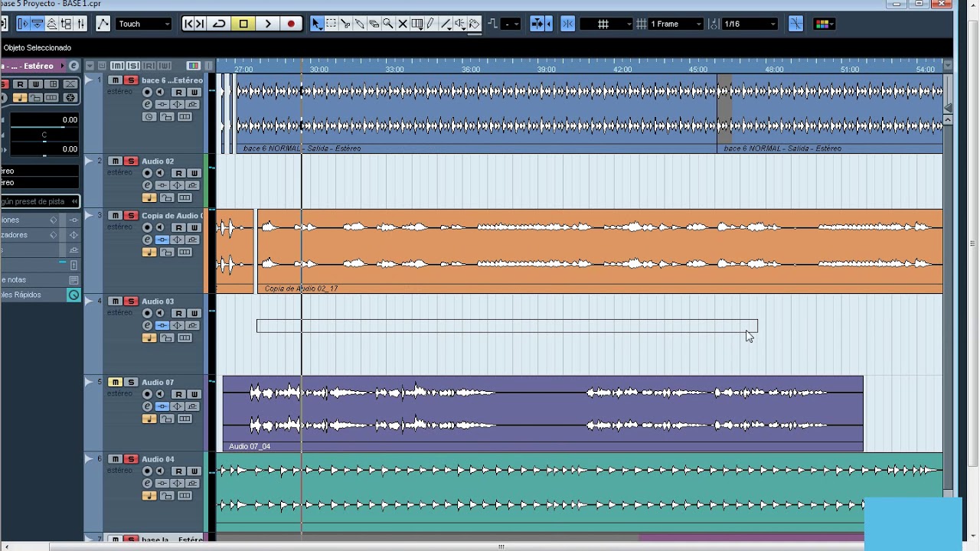Open the snap type grid dropdown

[x=606, y=24]
